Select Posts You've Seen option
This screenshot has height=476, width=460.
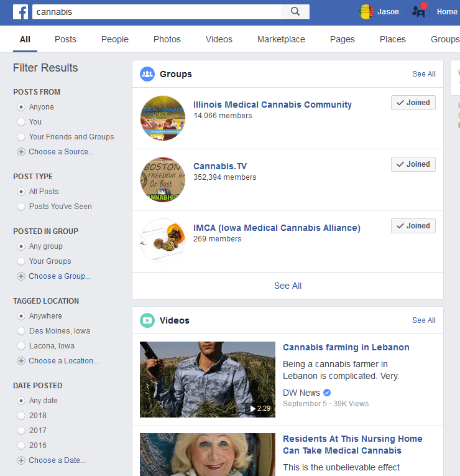(21, 207)
